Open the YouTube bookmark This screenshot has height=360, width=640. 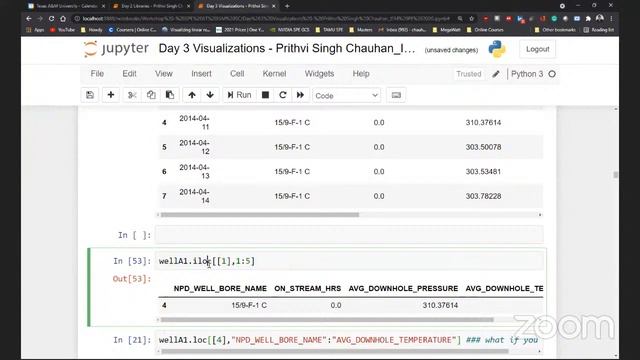coord(62,30)
